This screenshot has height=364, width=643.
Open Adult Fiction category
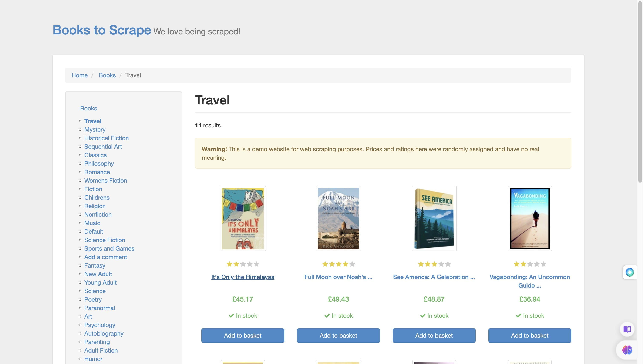pyautogui.click(x=101, y=350)
